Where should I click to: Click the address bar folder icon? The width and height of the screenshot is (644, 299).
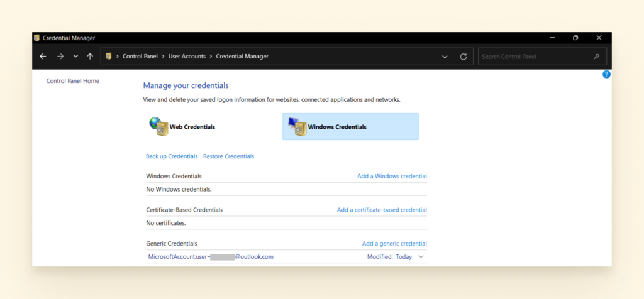coord(109,56)
